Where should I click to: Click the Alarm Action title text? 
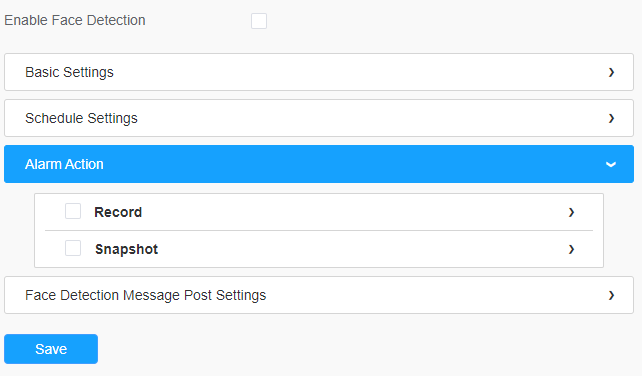click(x=64, y=164)
